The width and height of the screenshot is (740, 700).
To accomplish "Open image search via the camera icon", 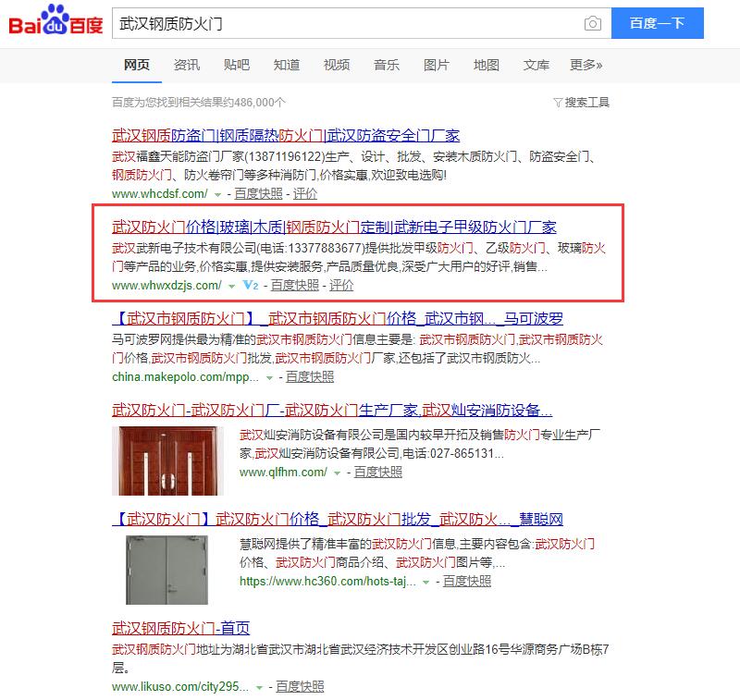I will click(594, 23).
